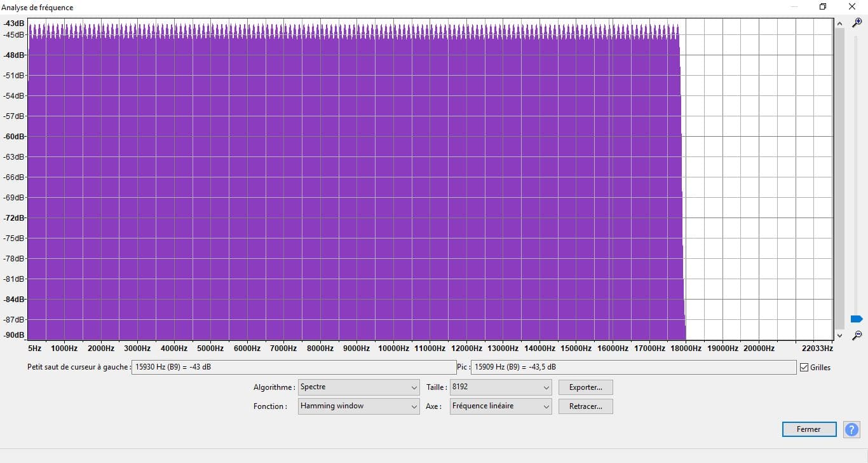The height and width of the screenshot is (463, 868).
Task: Open the Fonction dropdown showing Hamming window
Action: click(x=359, y=406)
